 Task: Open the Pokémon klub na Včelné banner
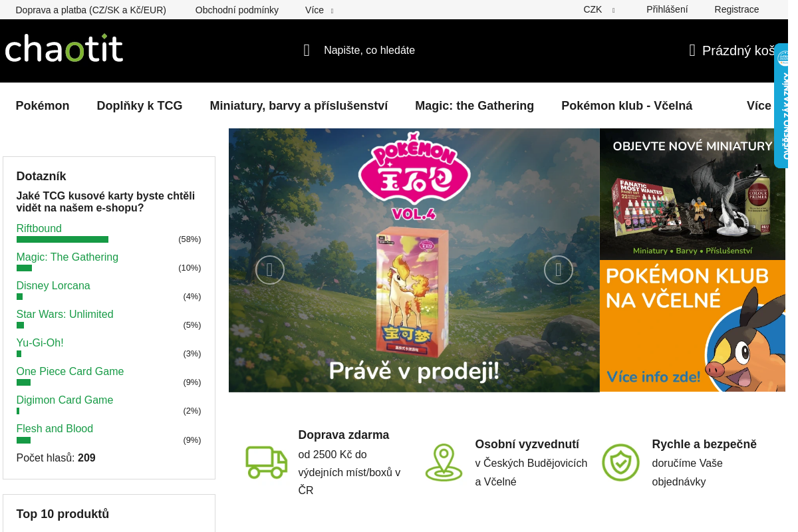point(694,326)
